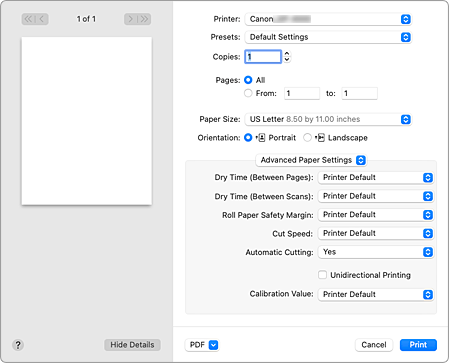Open the Advanced Paper Settings panel selector
Screen dimensions: 449x363
pos(311,160)
